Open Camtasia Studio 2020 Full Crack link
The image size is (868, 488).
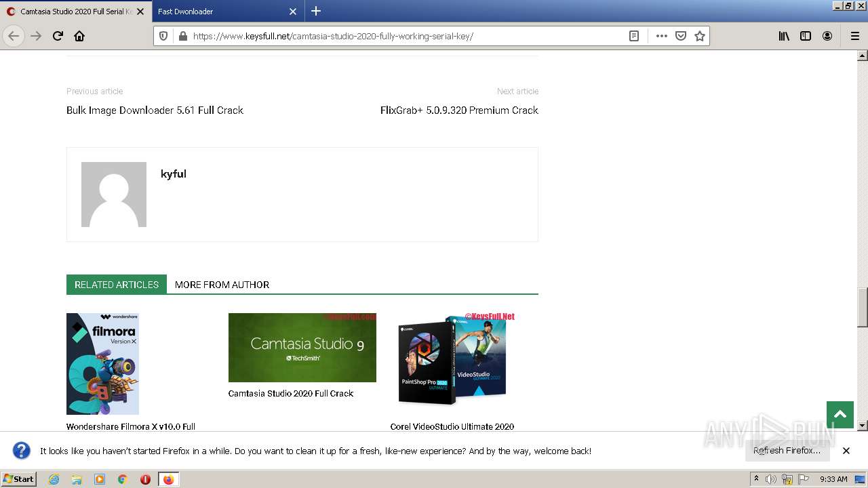[x=291, y=393]
